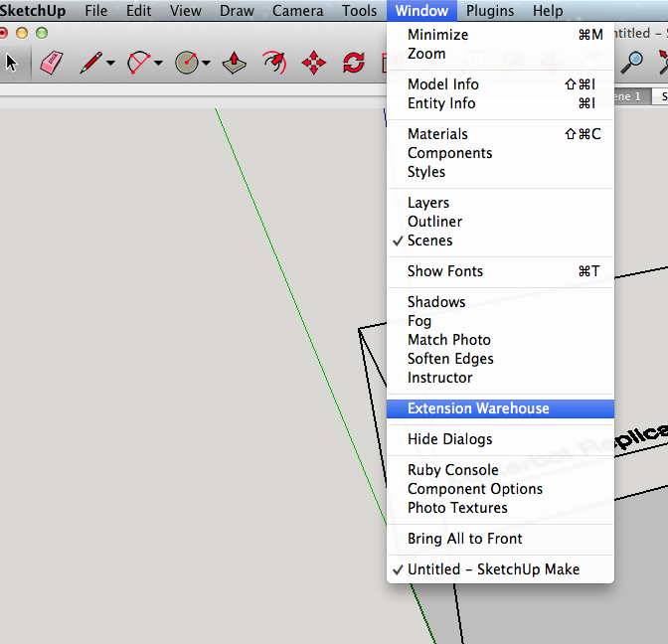The width and height of the screenshot is (668, 644).
Task: Open the View menu
Action: (185, 11)
